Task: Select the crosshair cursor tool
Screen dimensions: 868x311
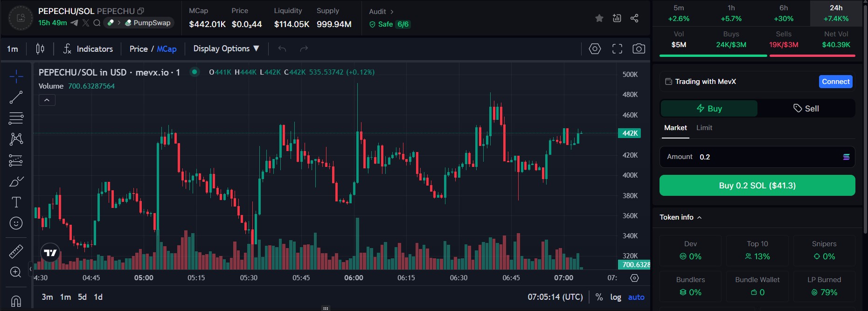Action: [16, 76]
